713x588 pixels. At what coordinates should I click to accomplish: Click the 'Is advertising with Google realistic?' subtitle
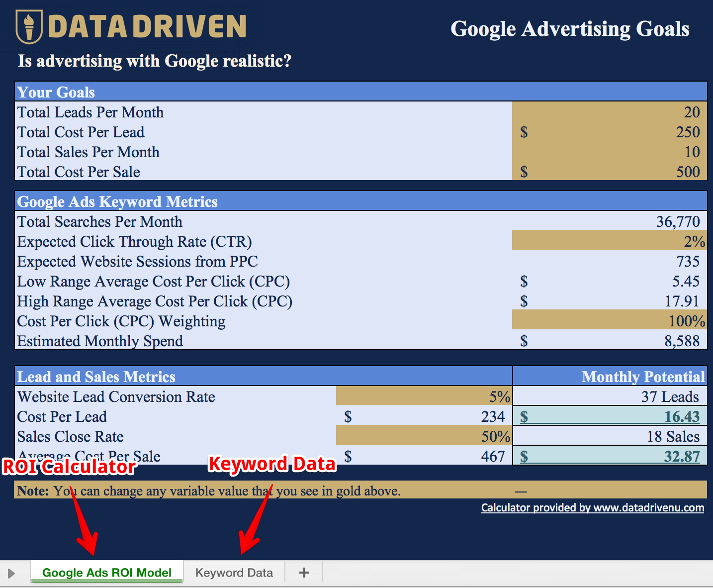point(155,61)
